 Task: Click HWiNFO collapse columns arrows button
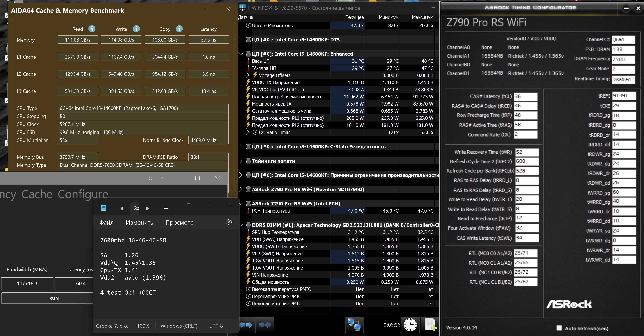click(265, 325)
